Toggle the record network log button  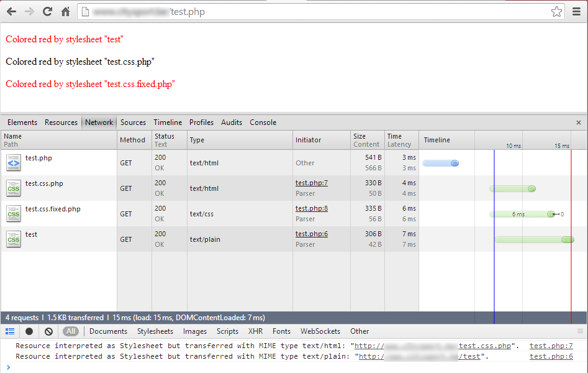(29, 331)
